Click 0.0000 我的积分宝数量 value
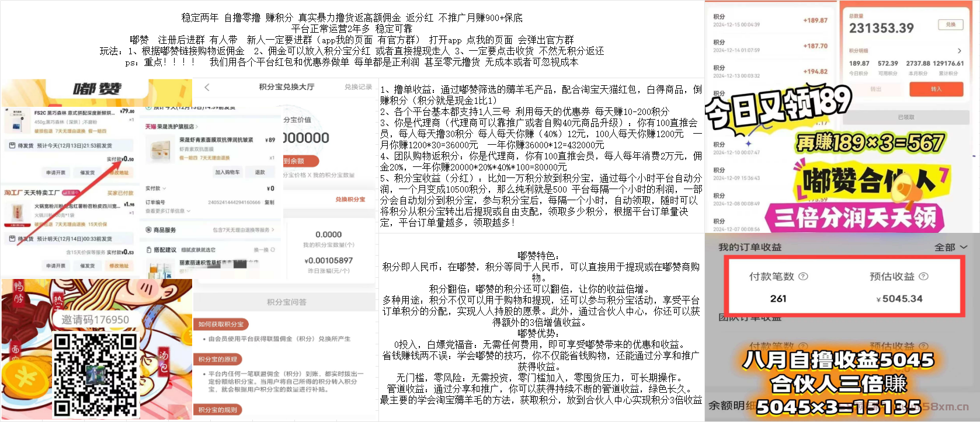This screenshot has height=422, width=980. click(x=328, y=234)
